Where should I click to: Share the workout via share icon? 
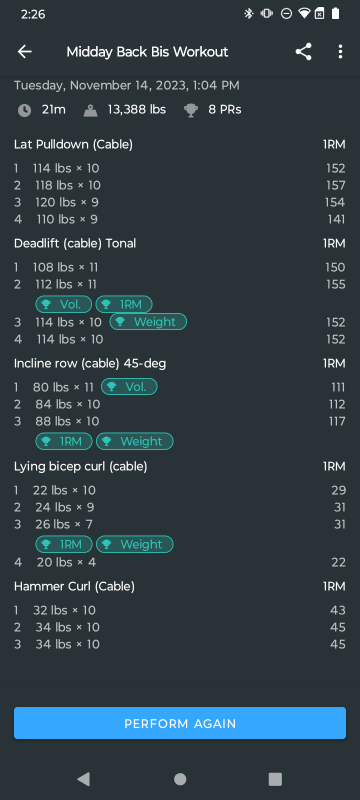(x=303, y=52)
